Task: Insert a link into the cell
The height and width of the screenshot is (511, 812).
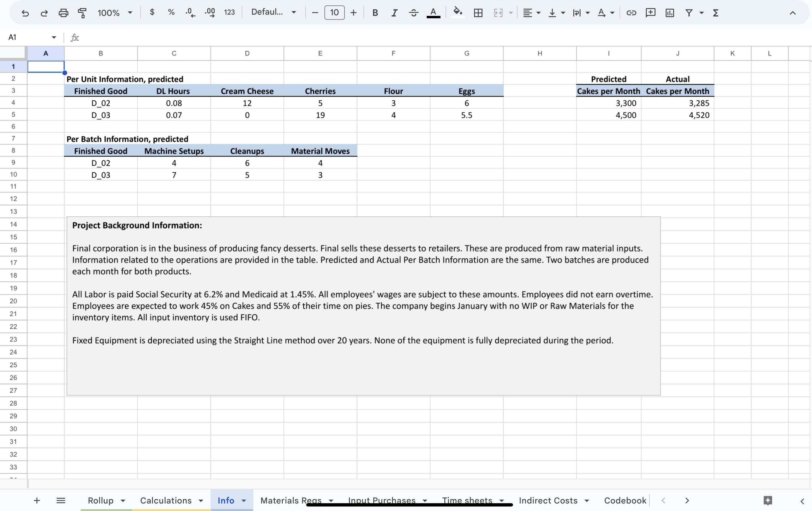Action: pos(631,13)
